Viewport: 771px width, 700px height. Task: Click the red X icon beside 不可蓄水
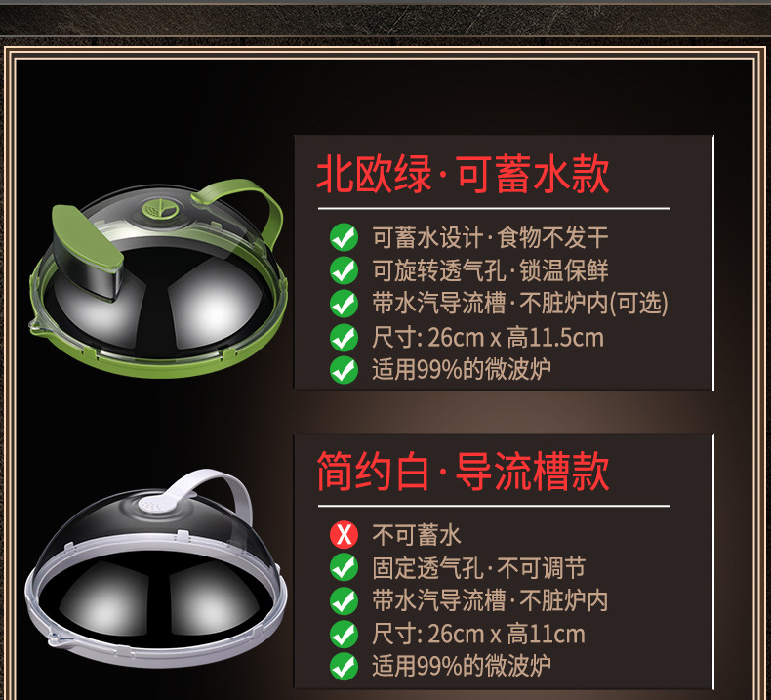(x=345, y=535)
